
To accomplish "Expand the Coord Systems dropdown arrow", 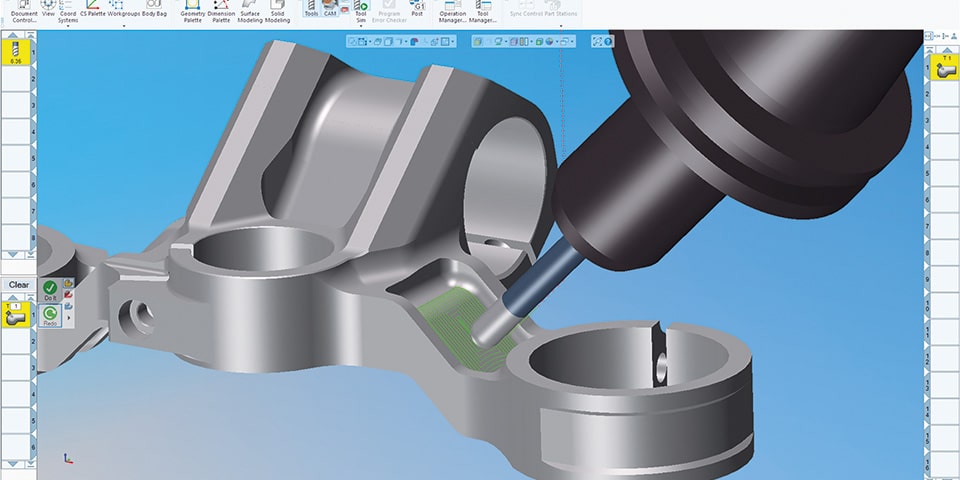I will pyautogui.click(x=67, y=27).
